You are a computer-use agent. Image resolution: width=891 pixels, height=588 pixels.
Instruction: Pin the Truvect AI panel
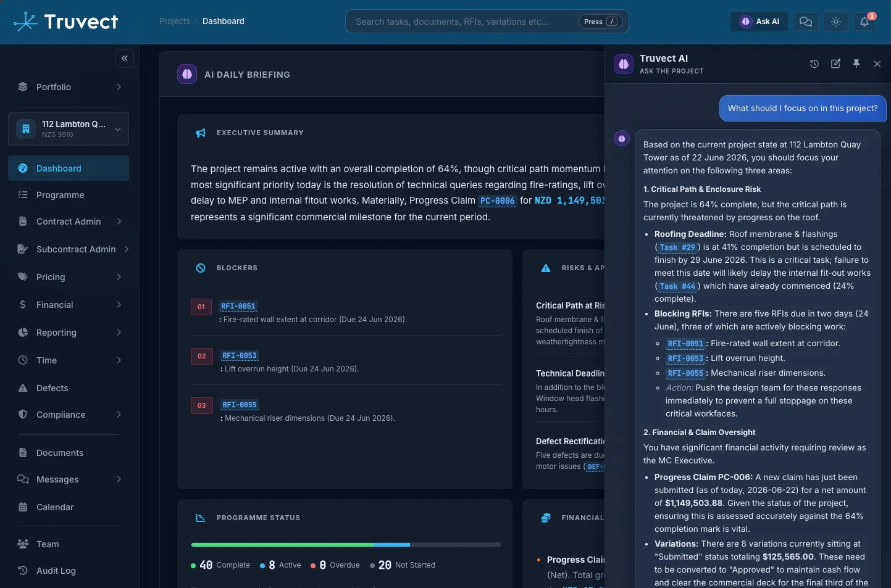click(x=856, y=64)
